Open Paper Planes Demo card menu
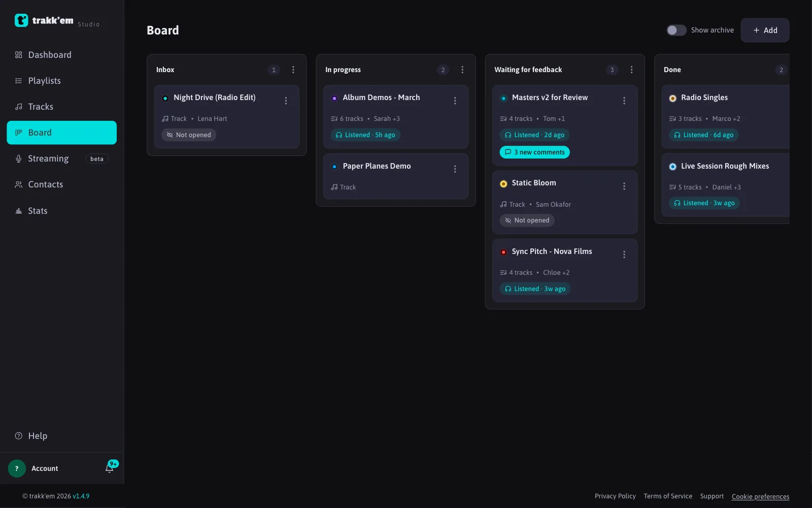The image size is (812, 508). coord(455,169)
